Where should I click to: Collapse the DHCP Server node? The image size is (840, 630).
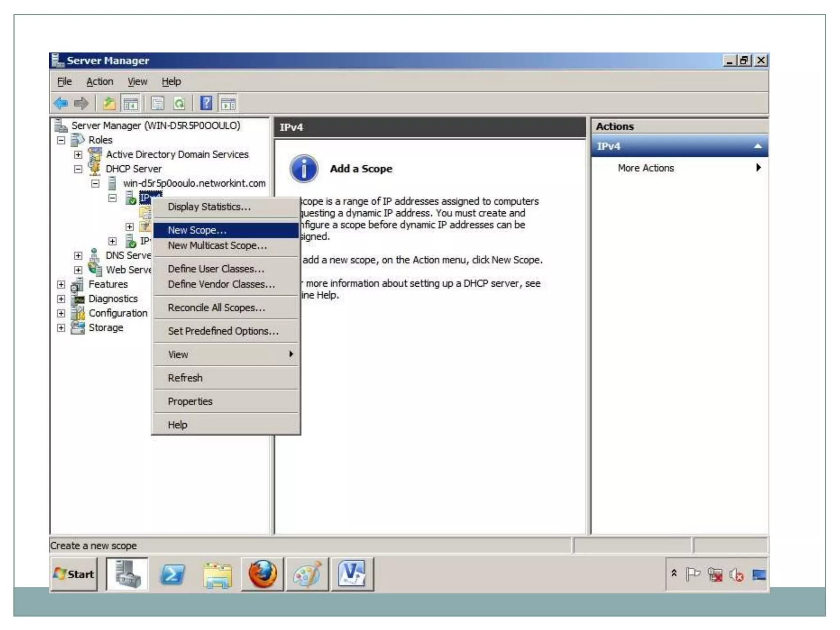tap(78, 169)
